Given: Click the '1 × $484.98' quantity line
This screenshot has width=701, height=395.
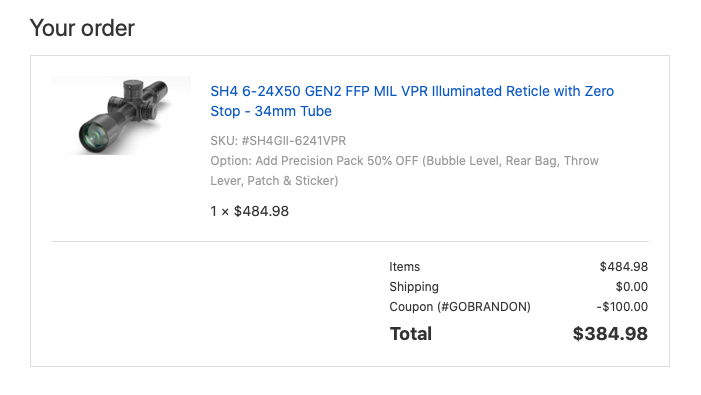Looking at the screenshot, I should (x=249, y=211).
